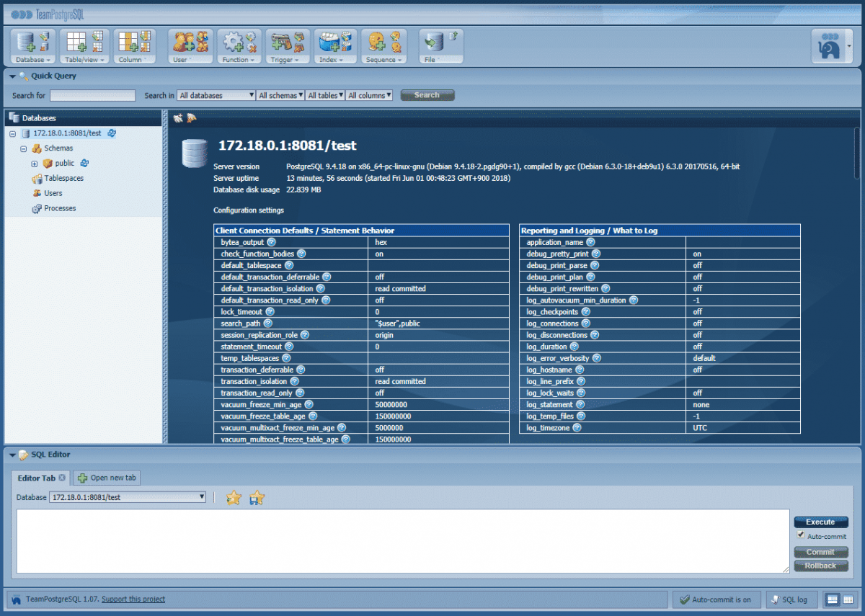The image size is (865, 616).
Task: Select Processes in the tree
Action: pos(60,208)
